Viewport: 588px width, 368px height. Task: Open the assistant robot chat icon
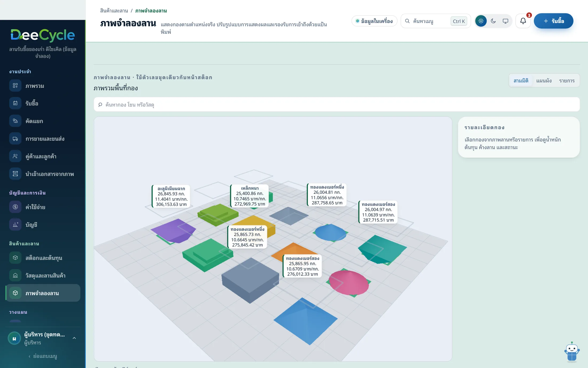point(572,352)
